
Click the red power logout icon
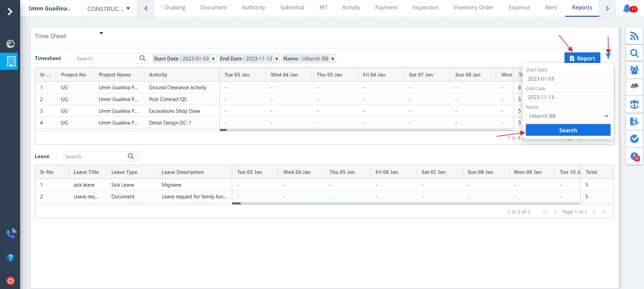[x=10, y=281]
